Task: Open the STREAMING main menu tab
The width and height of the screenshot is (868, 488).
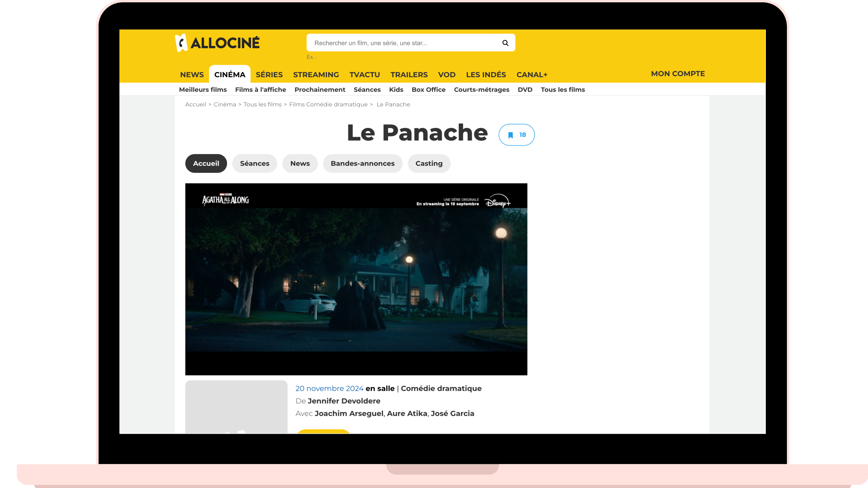Action: 316,74
